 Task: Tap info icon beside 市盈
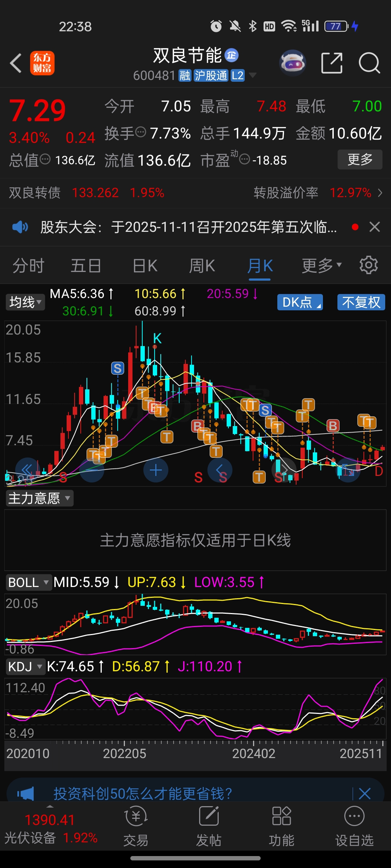(245, 159)
